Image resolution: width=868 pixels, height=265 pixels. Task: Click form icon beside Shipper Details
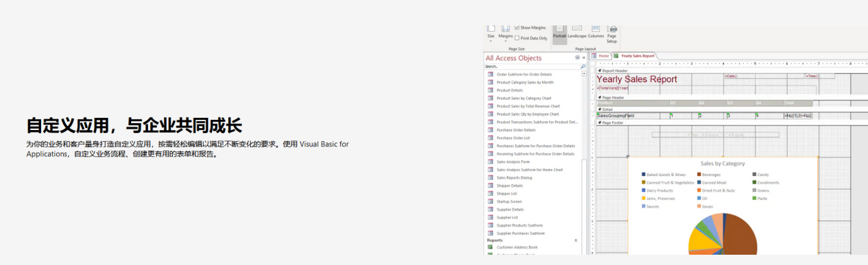(490, 186)
